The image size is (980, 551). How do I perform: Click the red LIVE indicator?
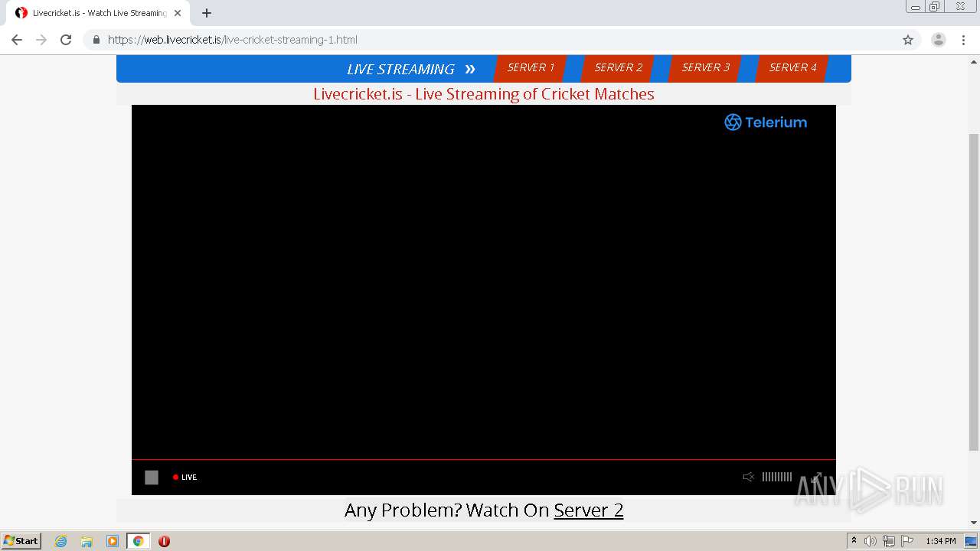tap(185, 478)
